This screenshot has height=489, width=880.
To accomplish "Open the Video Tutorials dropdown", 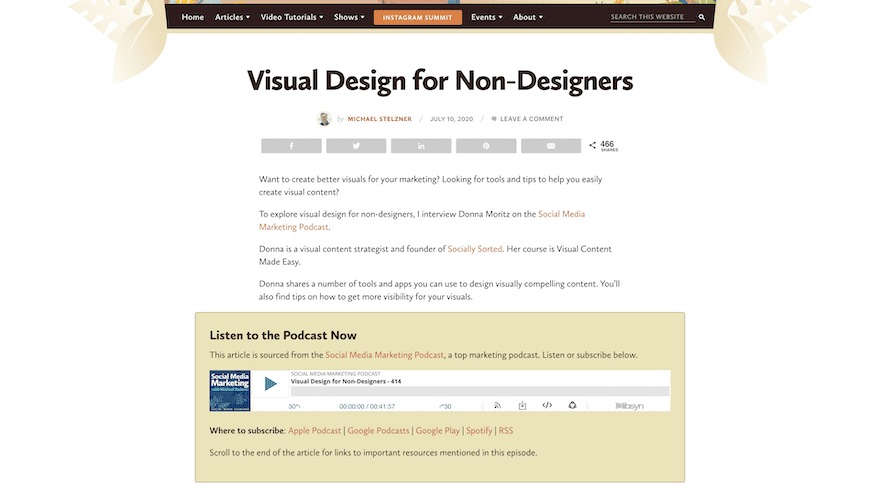I will click(x=291, y=17).
